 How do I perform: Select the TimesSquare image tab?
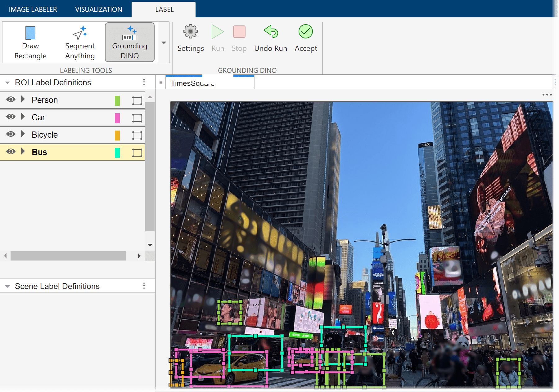(196, 83)
